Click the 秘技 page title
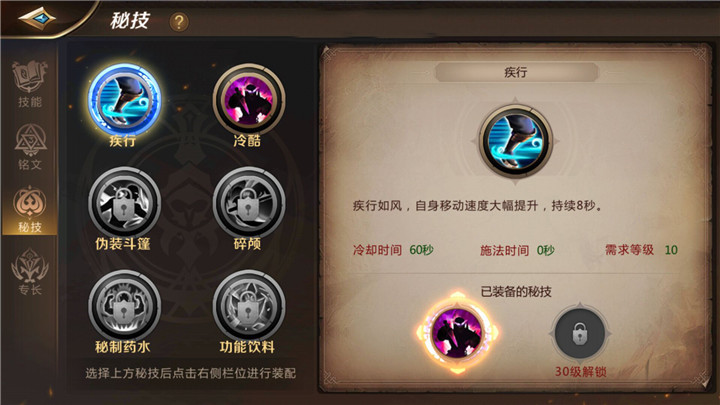This screenshot has height=405, width=720. (130, 20)
